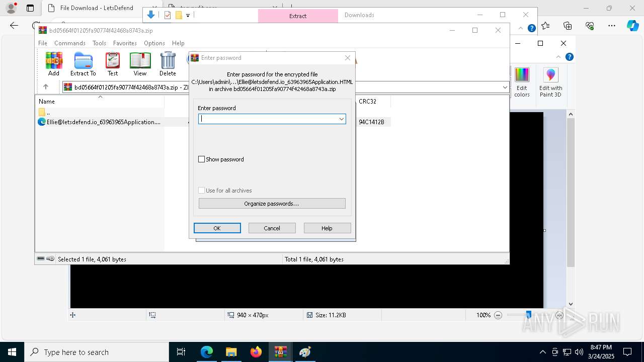Viewport: 644px width, 362px height.
Task: Select the Extract tab in Explorer
Action: [x=298, y=16]
